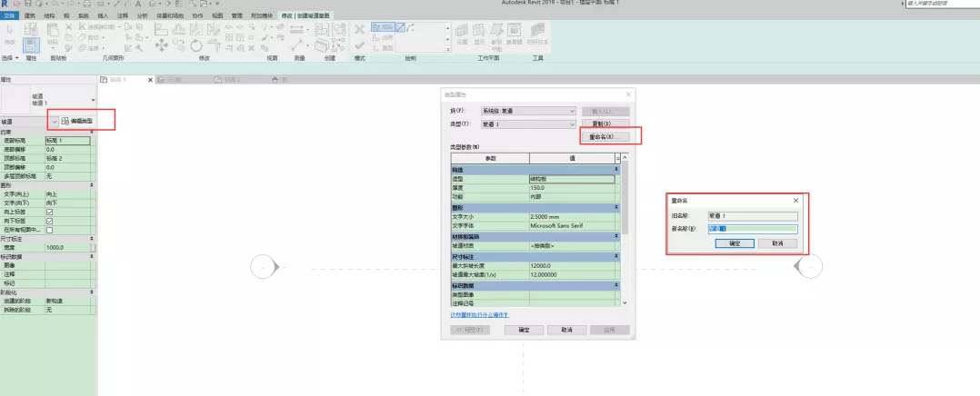Open the ramp instance filter dropdown
Viewport: 980px width, 396px height.
coord(55,121)
